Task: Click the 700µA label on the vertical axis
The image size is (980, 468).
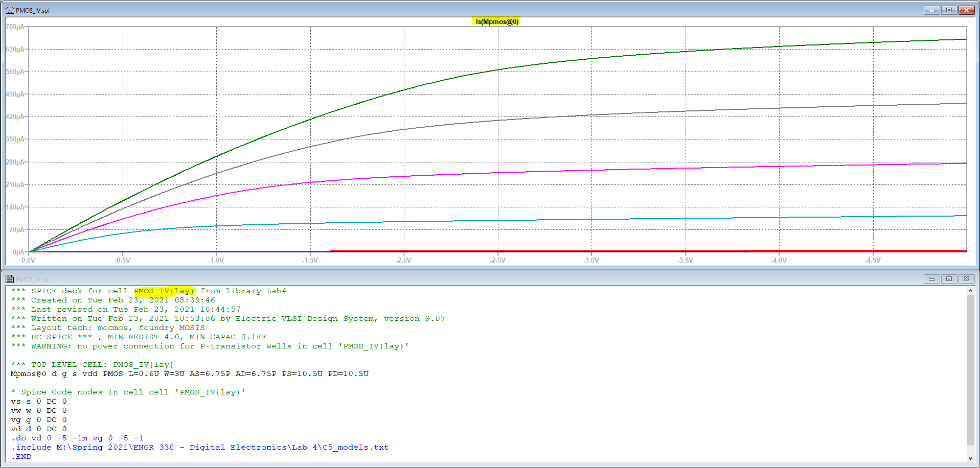Action: tap(15, 27)
